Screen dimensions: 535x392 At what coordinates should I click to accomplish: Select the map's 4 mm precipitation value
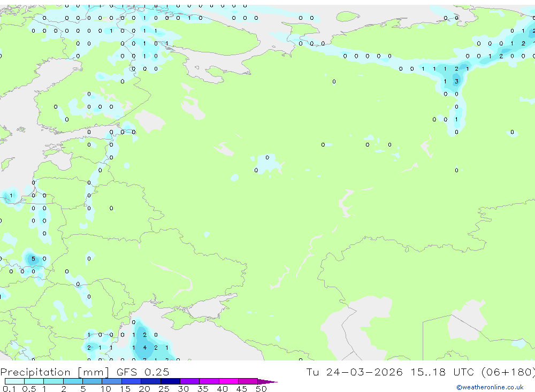pos(145,348)
